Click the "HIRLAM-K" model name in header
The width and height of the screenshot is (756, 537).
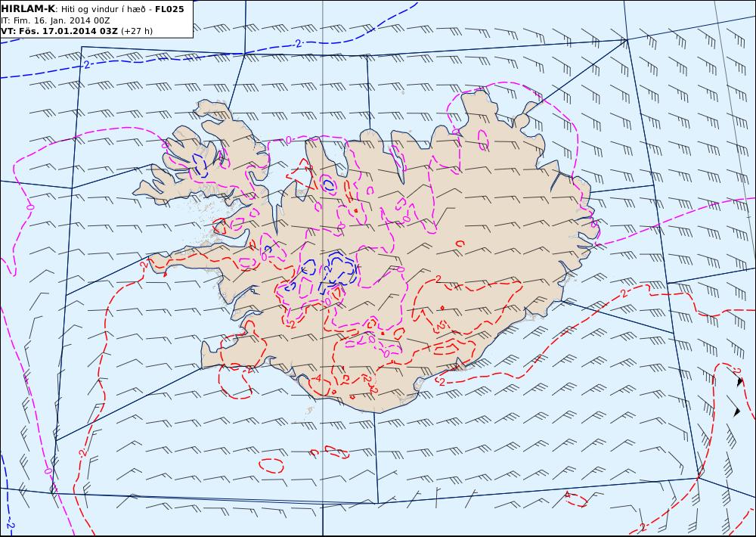[x=28, y=9]
